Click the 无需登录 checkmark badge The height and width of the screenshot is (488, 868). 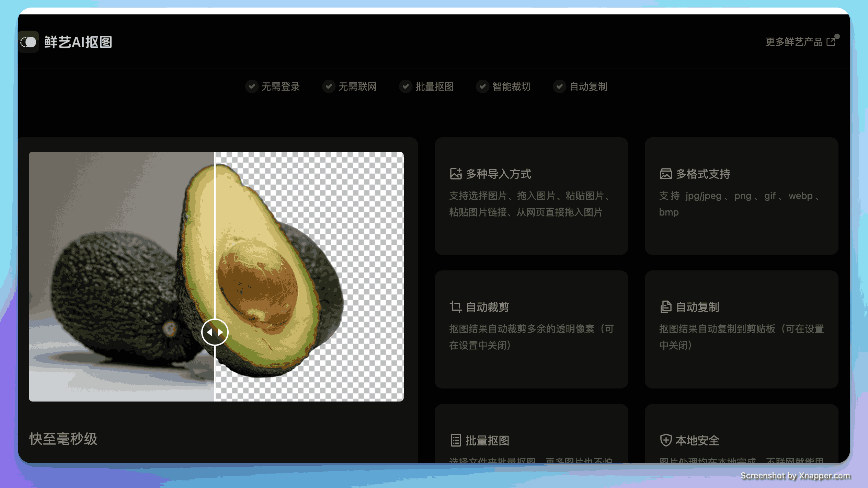(252, 86)
